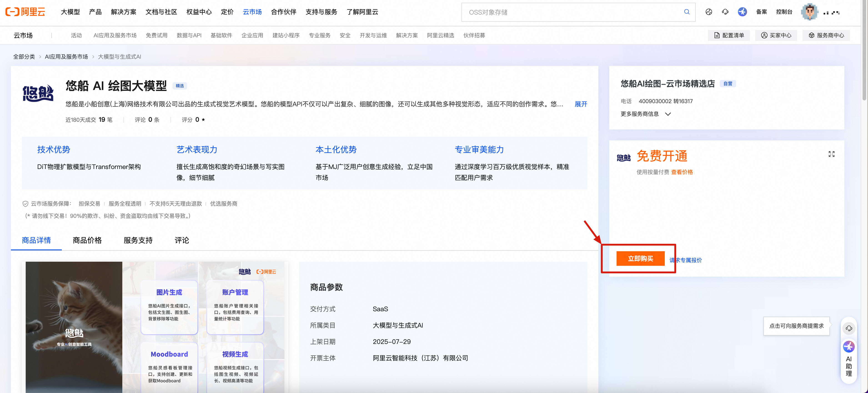Image resolution: width=868 pixels, height=393 pixels.
Task: Open 专业服务 category
Action: coord(319,35)
